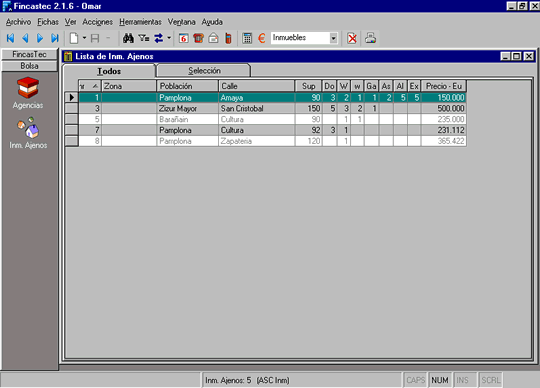
Task: Expand swap arrows dropdown
Action: [x=169, y=38]
